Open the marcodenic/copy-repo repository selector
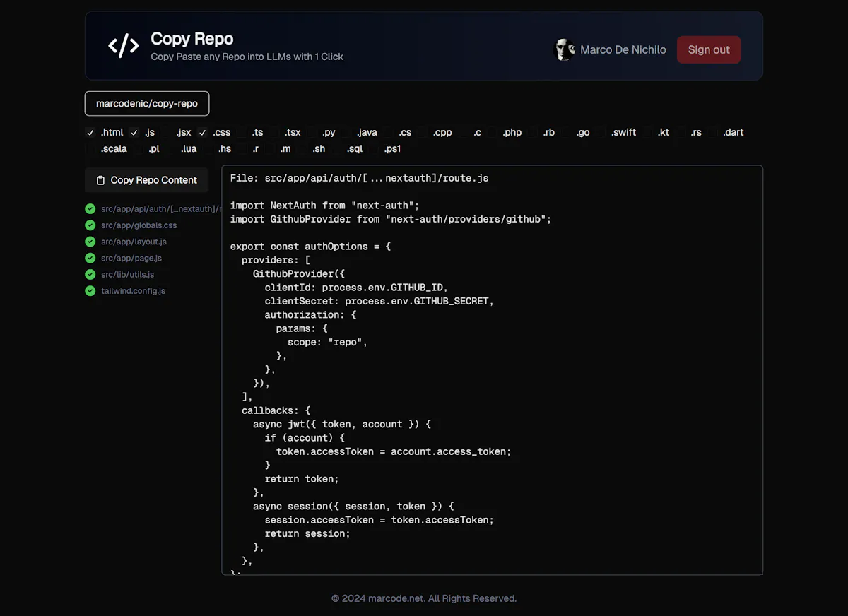This screenshot has width=848, height=616. tap(147, 103)
